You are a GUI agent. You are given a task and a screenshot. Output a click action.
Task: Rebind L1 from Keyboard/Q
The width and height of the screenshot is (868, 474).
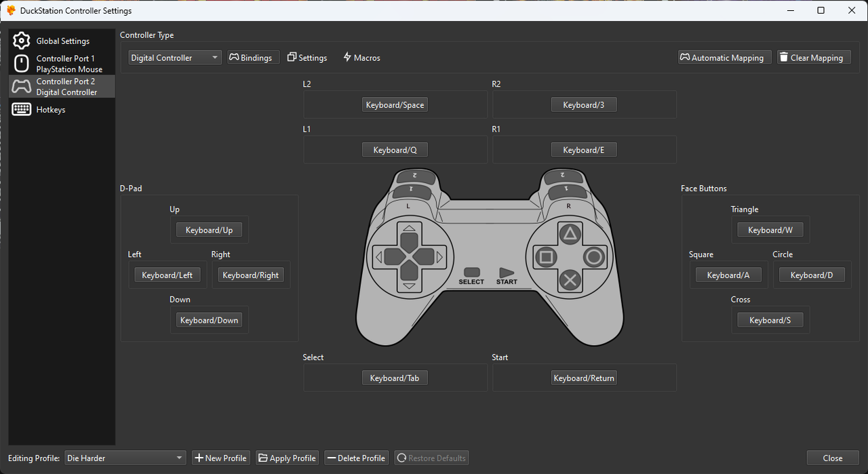[395, 150]
